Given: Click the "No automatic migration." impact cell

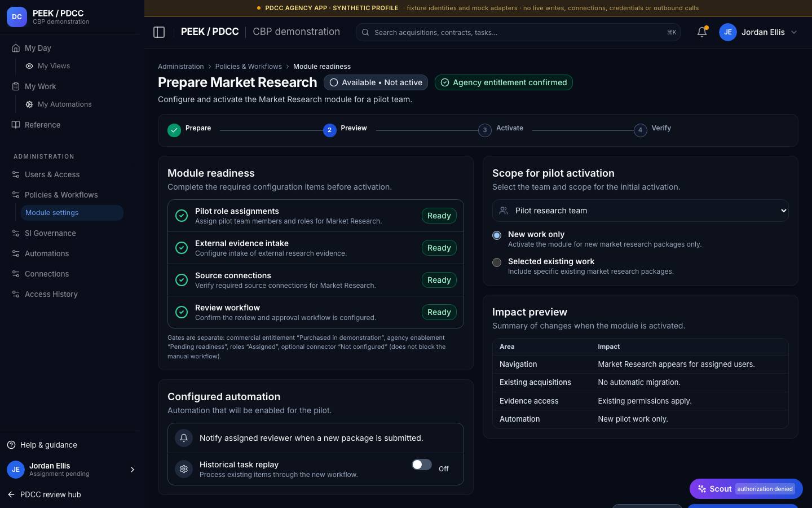Looking at the screenshot, I should click(639, 382).
